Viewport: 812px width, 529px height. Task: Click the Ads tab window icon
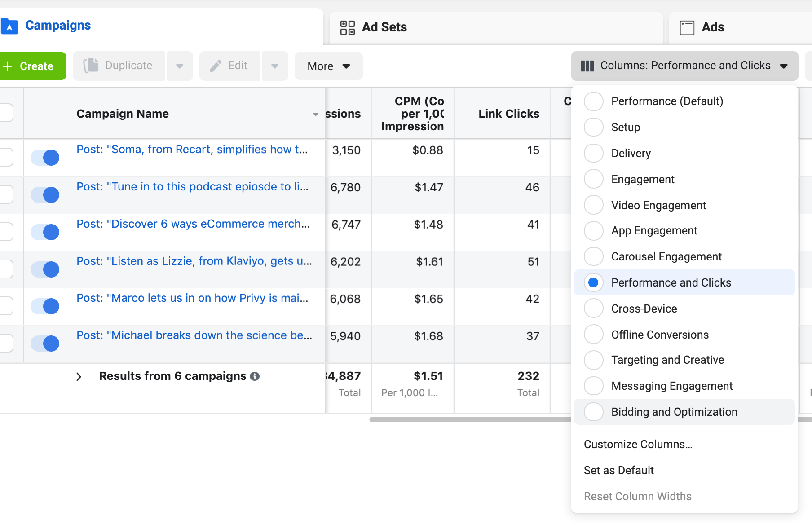687,27
